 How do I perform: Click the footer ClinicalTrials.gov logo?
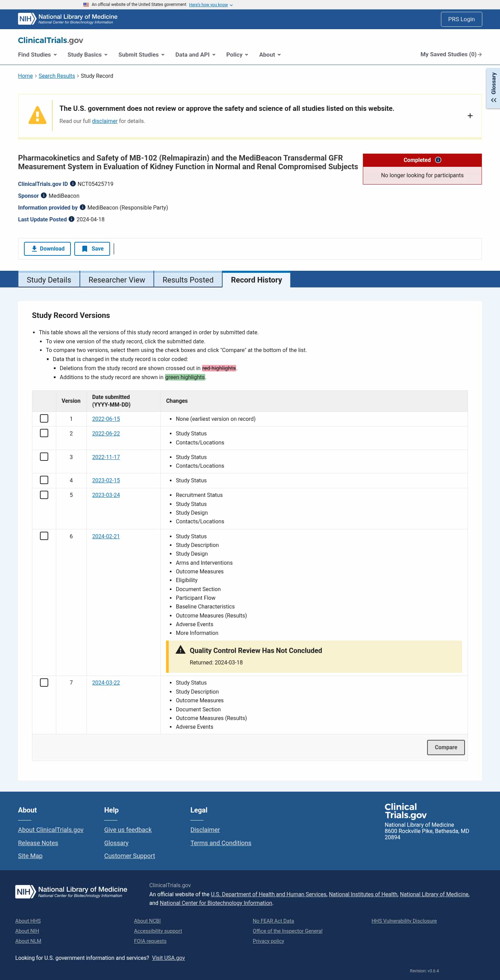(x=405, y=811)
